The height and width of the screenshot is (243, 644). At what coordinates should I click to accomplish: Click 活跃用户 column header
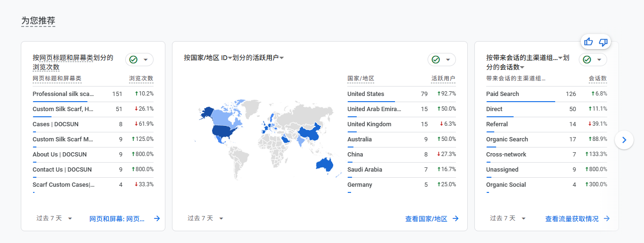click(444, 78)
